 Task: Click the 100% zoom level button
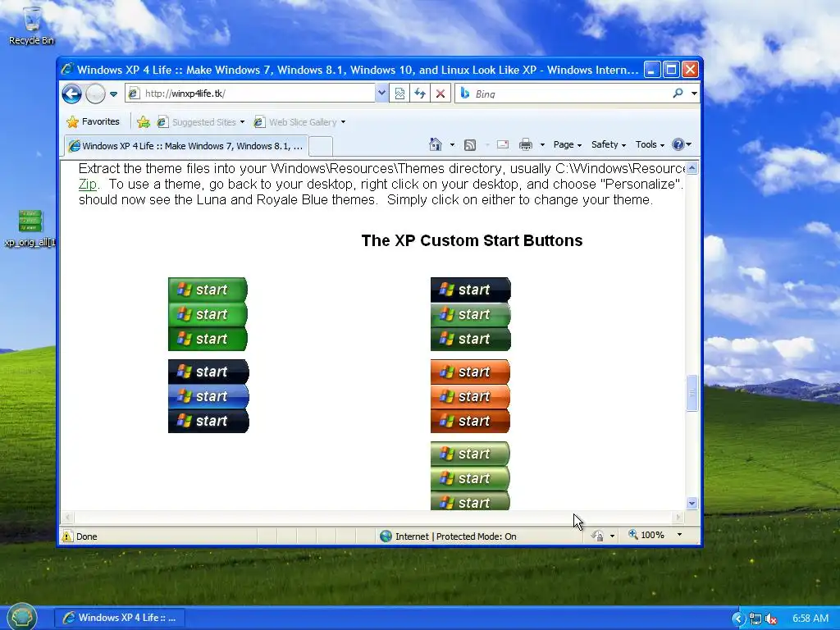646,535
